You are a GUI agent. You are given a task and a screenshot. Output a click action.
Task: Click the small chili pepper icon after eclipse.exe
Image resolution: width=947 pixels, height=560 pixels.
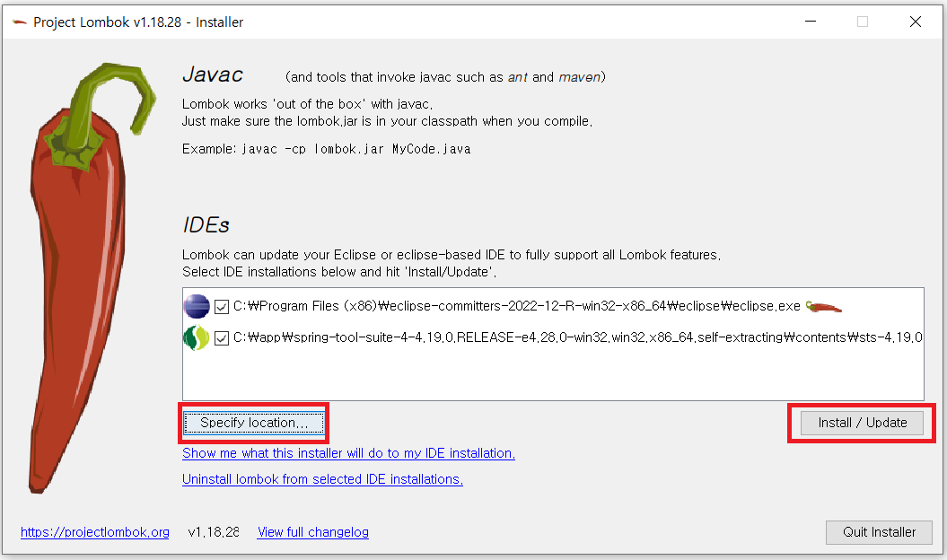pyautogui.click(x=824, y=307)
